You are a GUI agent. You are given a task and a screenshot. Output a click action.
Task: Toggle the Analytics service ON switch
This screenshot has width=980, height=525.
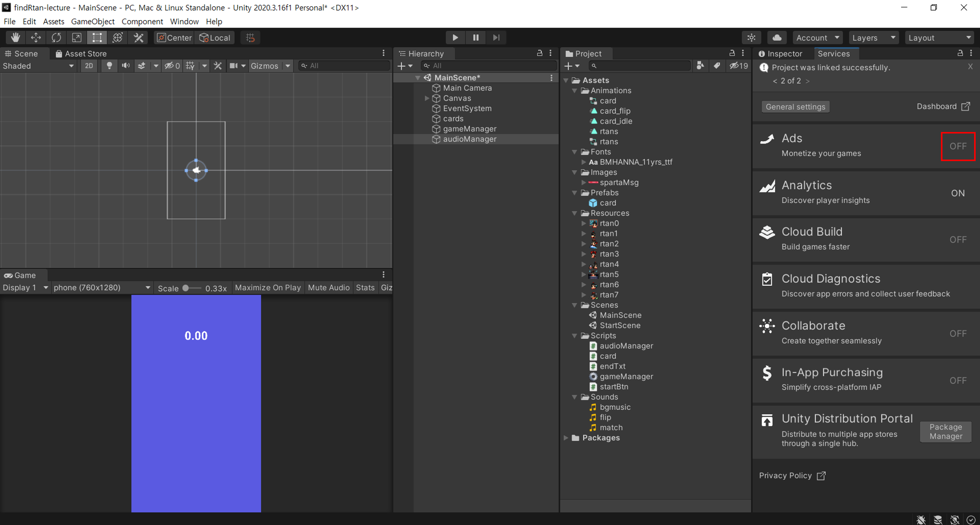click(x=958, y=193)
